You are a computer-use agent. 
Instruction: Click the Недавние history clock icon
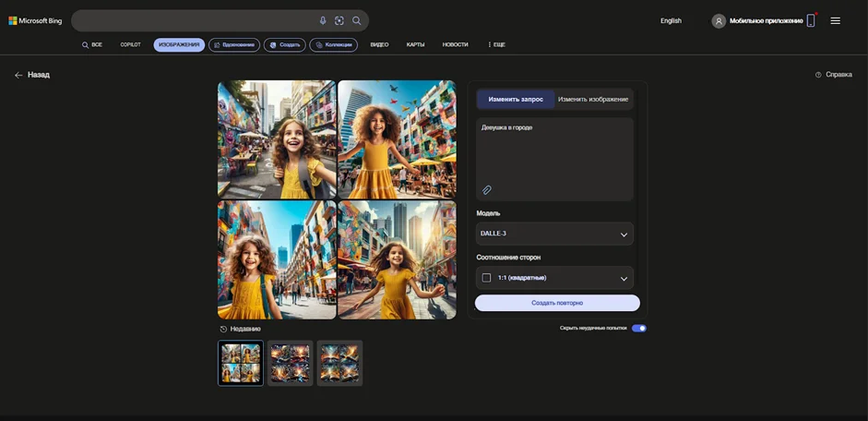click(223, 329)
